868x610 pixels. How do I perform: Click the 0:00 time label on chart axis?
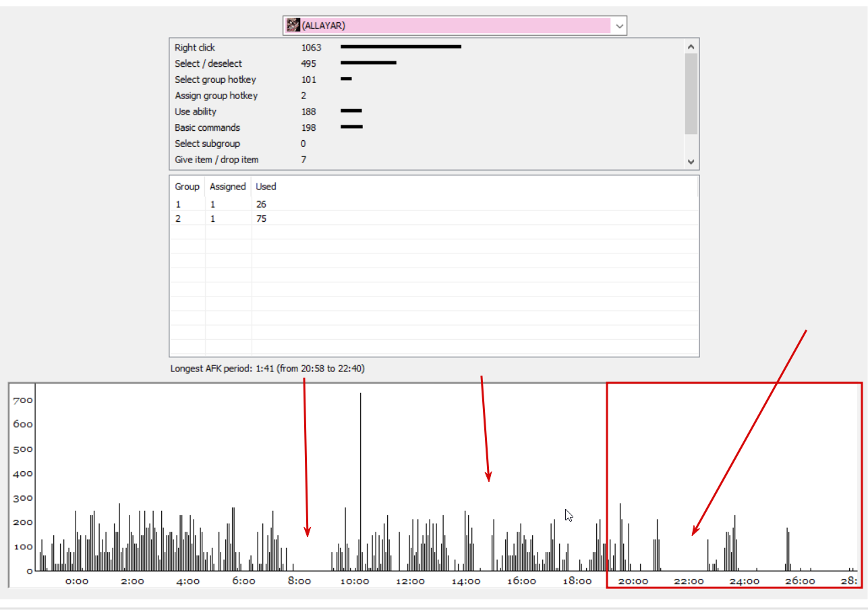pyautogui.click(x=77, y=581)
